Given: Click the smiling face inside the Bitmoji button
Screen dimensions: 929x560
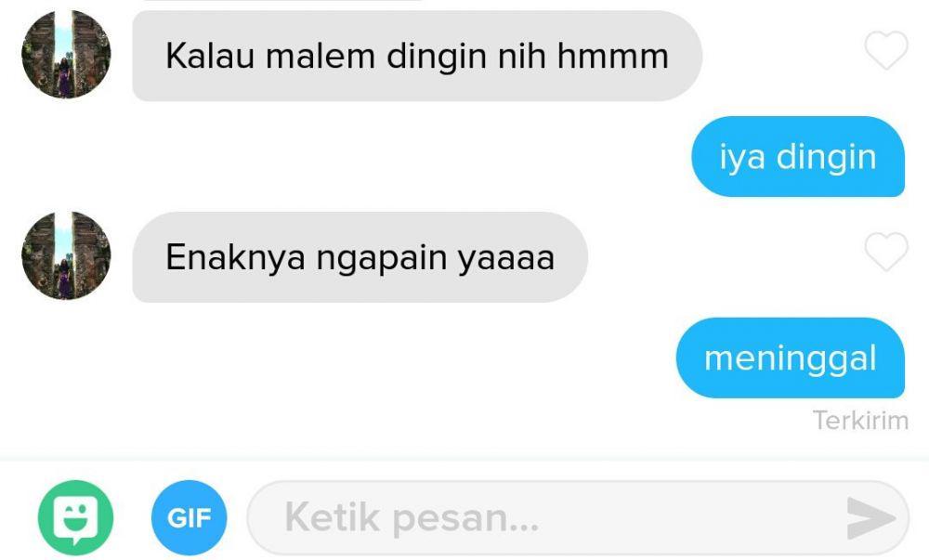Looking at the screenshot, I should pyautogui.click(x=75, y=516).
